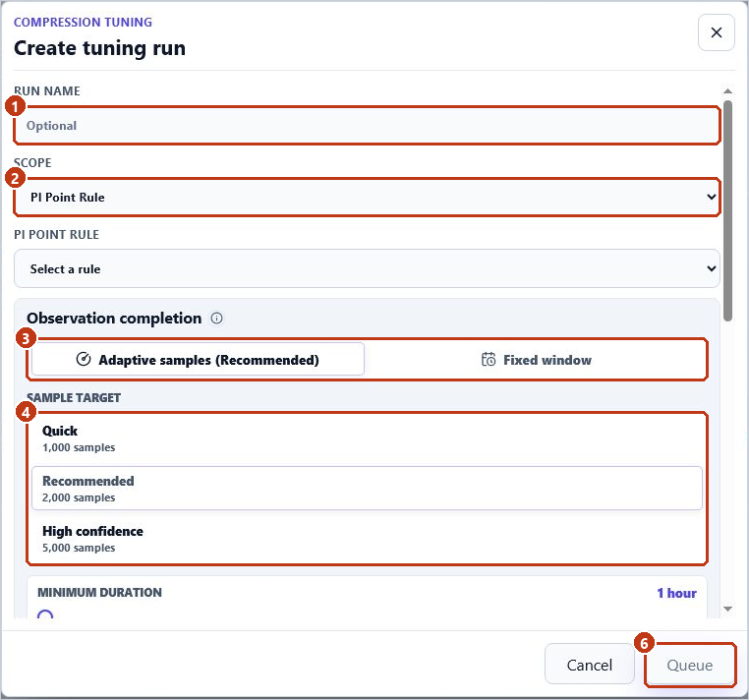Close the Create tuning run dialog
Image resolution: width=749 pixels, height=700 pixels.
[716, 32]
